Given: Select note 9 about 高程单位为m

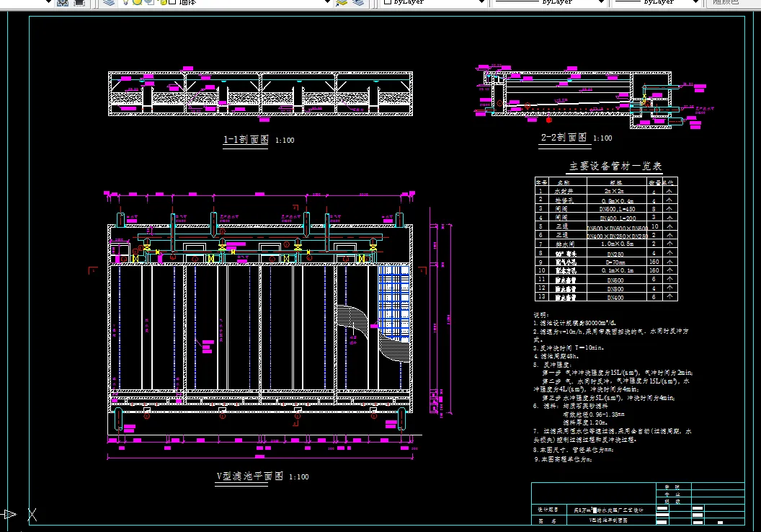Looking at the screenshot, I should point(563,459).
